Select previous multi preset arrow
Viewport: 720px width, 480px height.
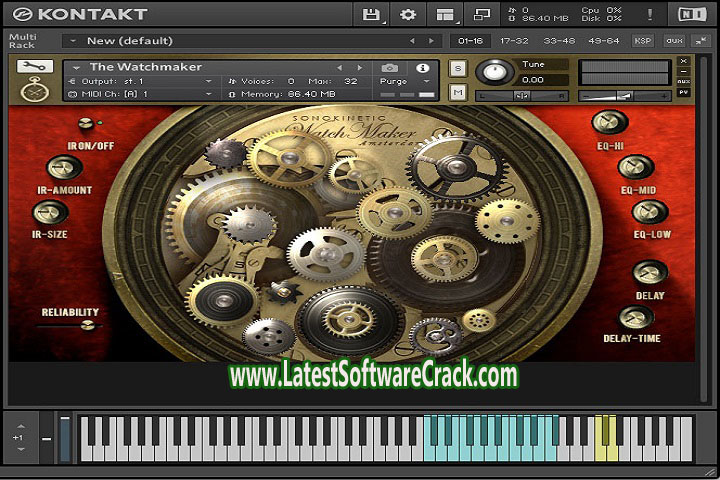tap(412, 41)
